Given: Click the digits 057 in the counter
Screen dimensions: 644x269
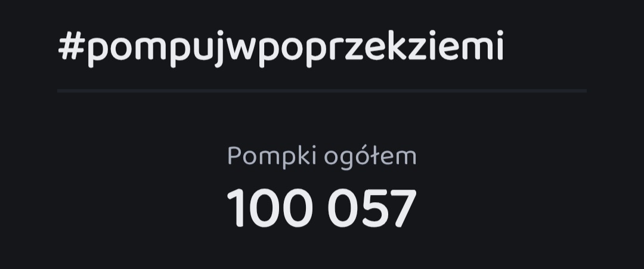Looking at the screenshot, I should coord(372,208).
